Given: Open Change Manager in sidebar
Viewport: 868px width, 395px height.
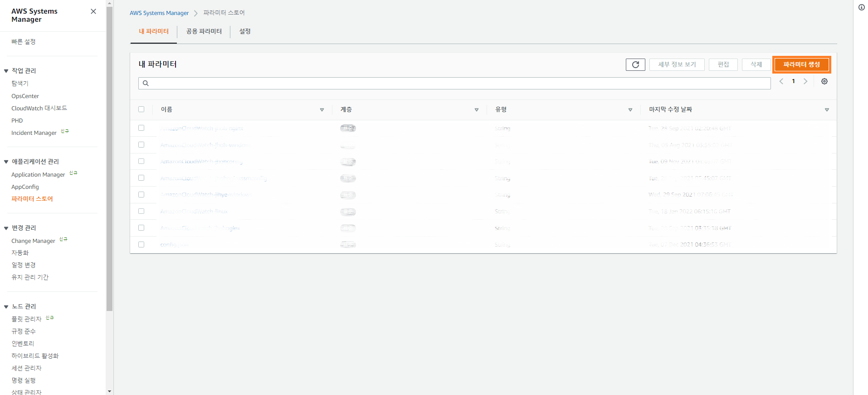Looking at the screenshot, I should pyautogui.click(x=33, y=241).
